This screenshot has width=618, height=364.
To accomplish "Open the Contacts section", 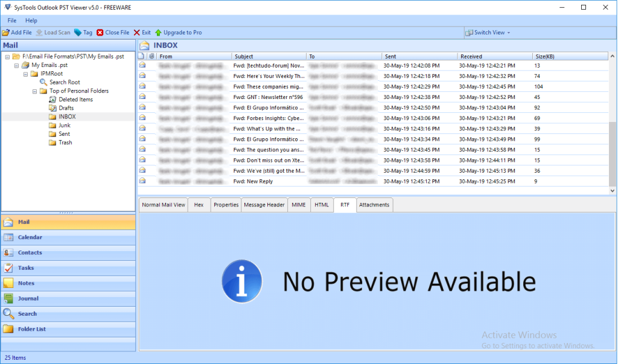I will point(68,253).
